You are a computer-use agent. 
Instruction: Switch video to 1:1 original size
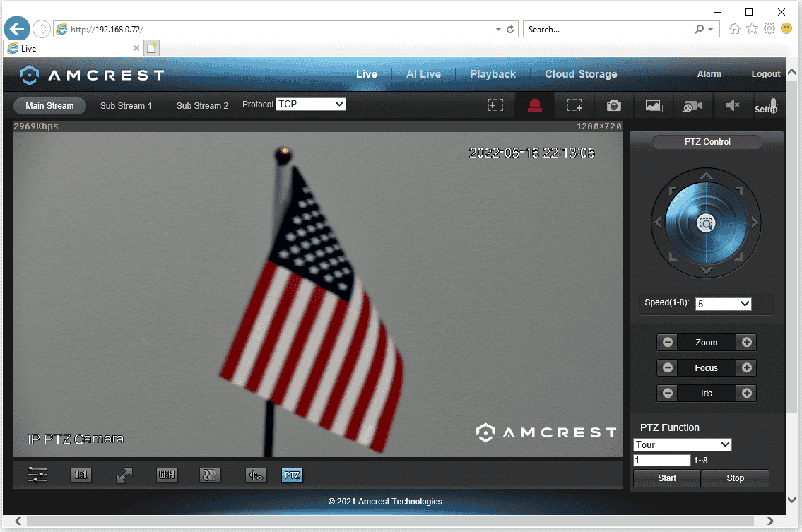point(81,475)
